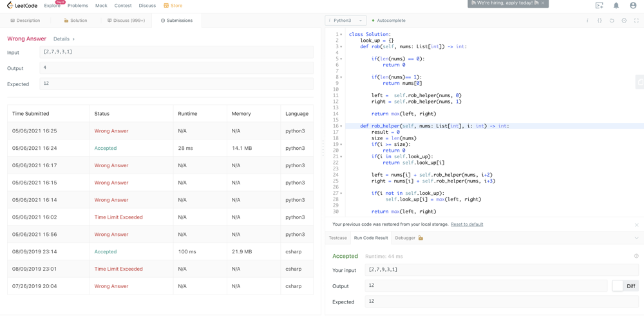
Task: Open the Python3 language dropdown
Action: tap(345, 21)
